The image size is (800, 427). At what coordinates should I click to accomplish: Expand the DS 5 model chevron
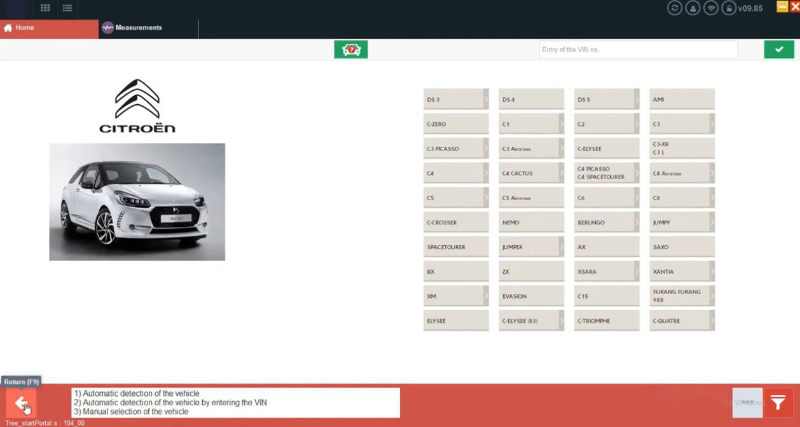tap(637, 99)
